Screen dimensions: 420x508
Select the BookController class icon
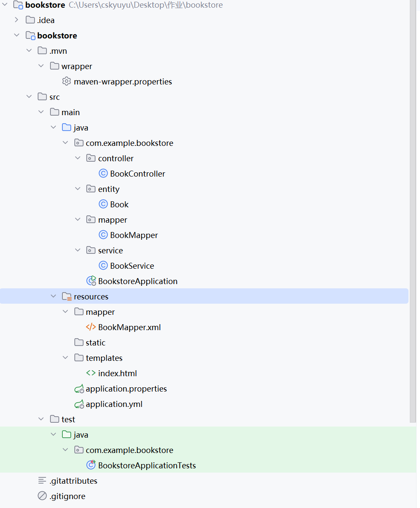(x=103, y=174)
